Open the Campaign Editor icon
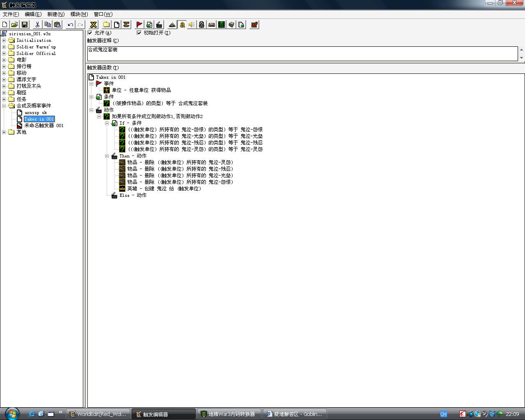This screenshot has width=525, height=420. 212,25
